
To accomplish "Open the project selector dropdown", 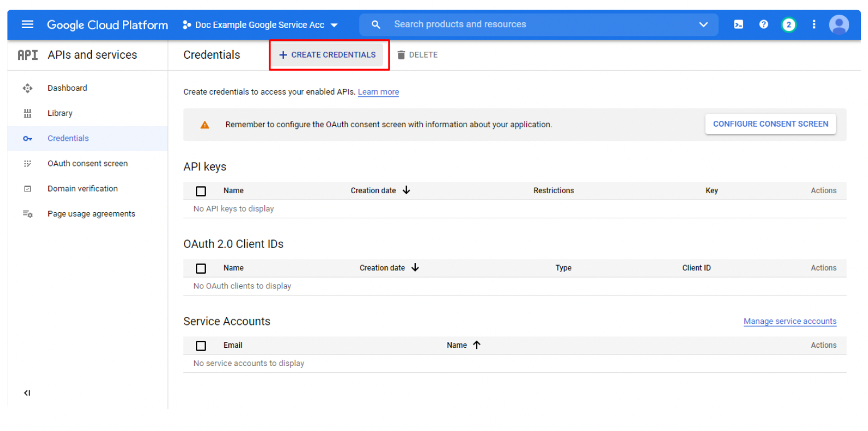I will tap(260, 25).
